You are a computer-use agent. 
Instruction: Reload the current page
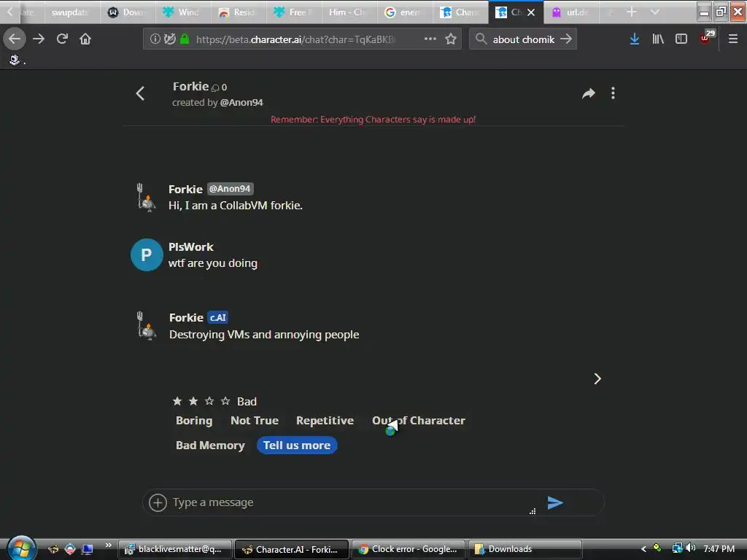click(62, 39)
